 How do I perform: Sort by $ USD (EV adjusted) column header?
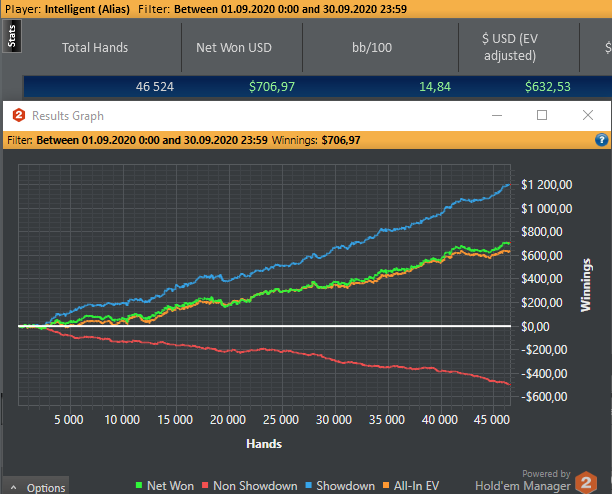[510, 47]
